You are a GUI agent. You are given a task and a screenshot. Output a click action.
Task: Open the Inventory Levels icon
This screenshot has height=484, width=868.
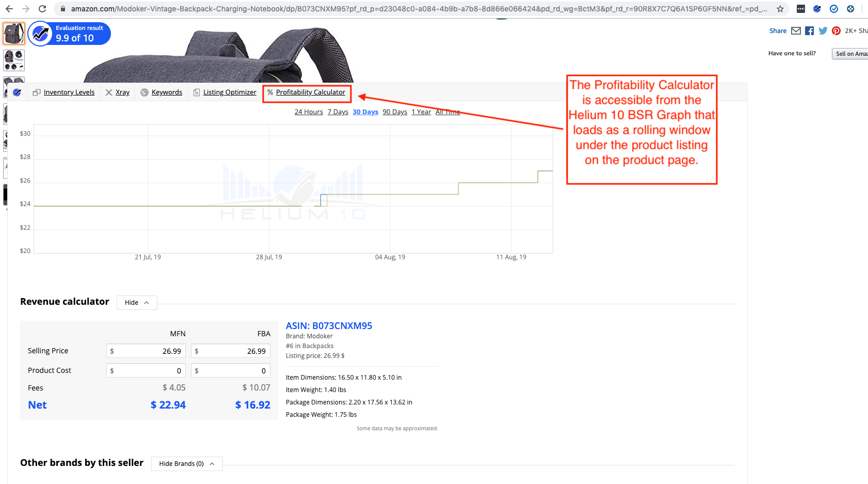coord(37,92)
